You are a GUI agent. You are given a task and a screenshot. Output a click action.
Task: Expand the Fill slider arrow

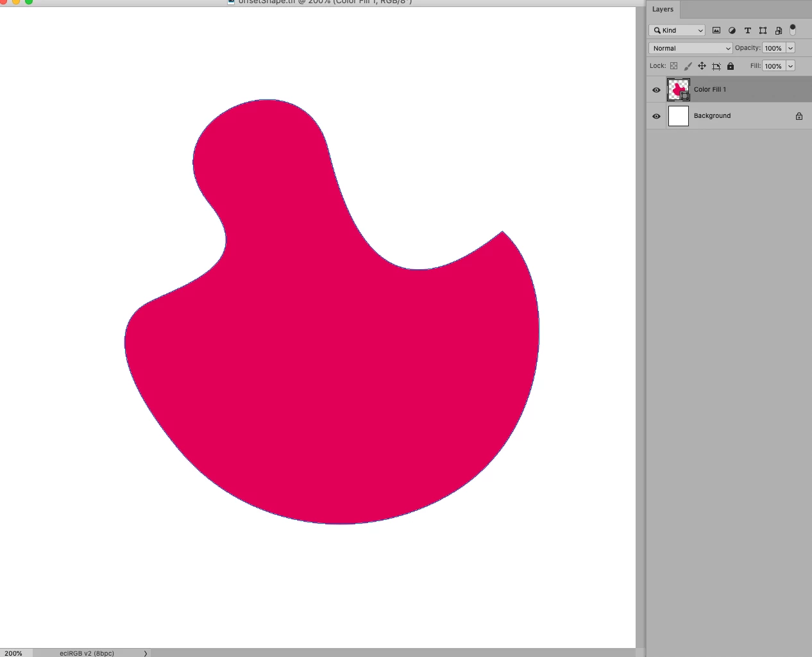tap(790, 66)
